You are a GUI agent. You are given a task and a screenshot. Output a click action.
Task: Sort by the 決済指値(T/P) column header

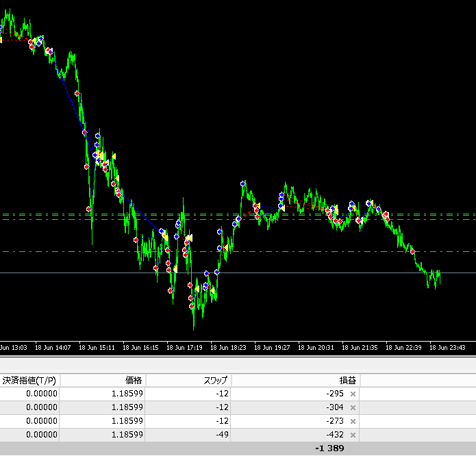tap(29, 381)
